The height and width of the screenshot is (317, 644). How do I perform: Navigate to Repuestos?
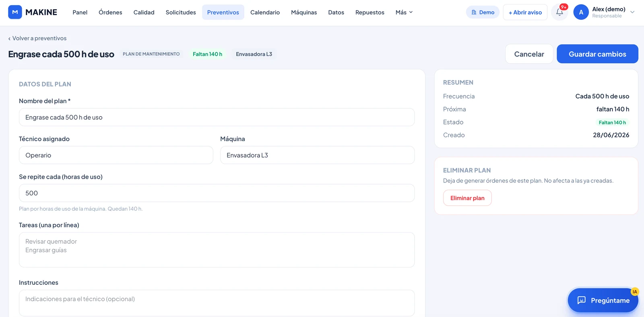[x=369, y=12]
